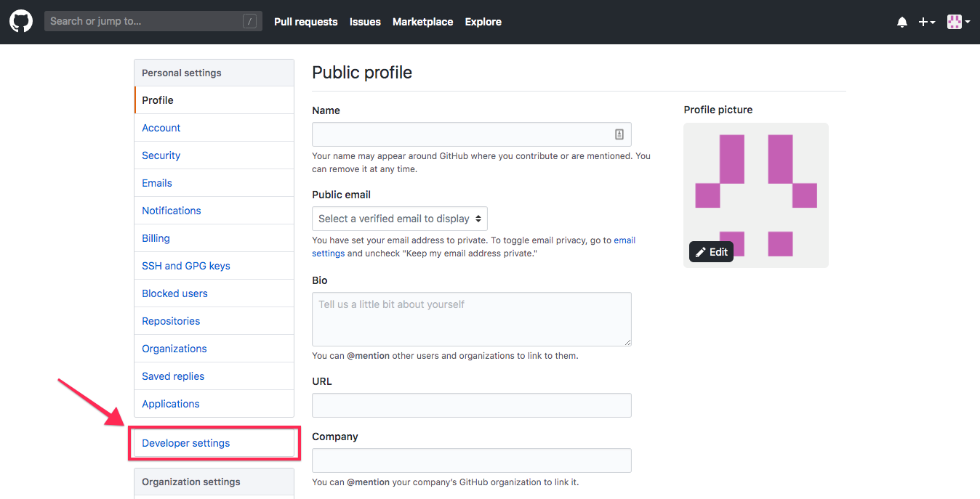Click the identicon profile picture thumbnail

point(755,195)
